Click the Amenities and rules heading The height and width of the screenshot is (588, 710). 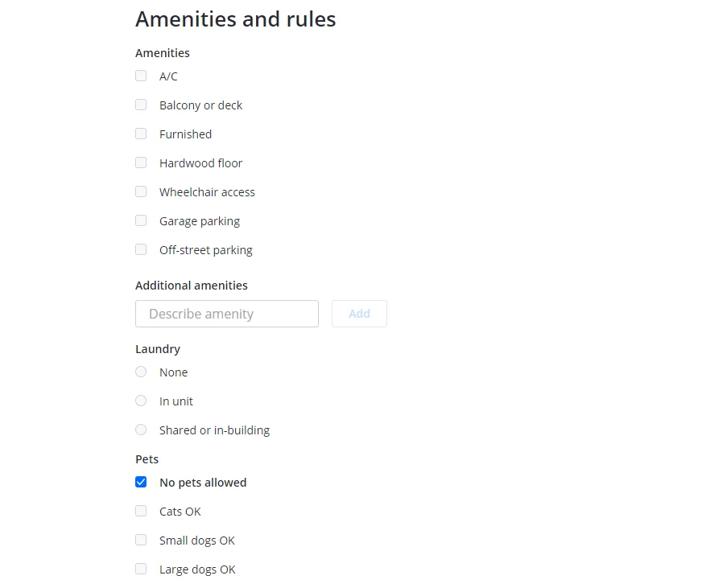coord(235,19)
